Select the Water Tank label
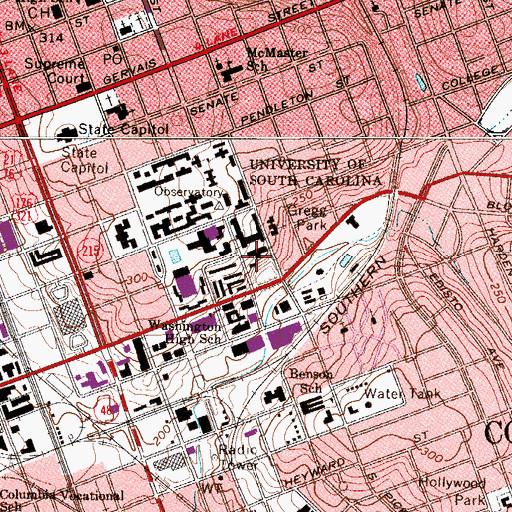 pyautogui.click(x=402, y=394)
